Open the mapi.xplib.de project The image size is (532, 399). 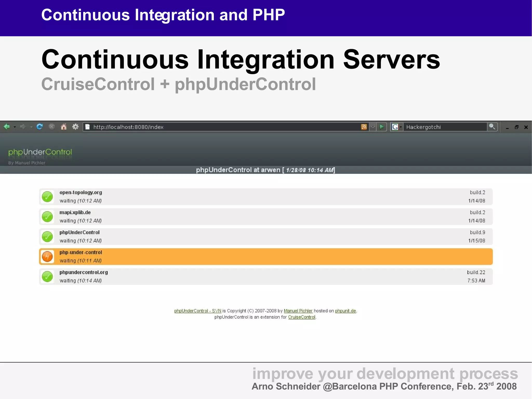tap(75, 212)
